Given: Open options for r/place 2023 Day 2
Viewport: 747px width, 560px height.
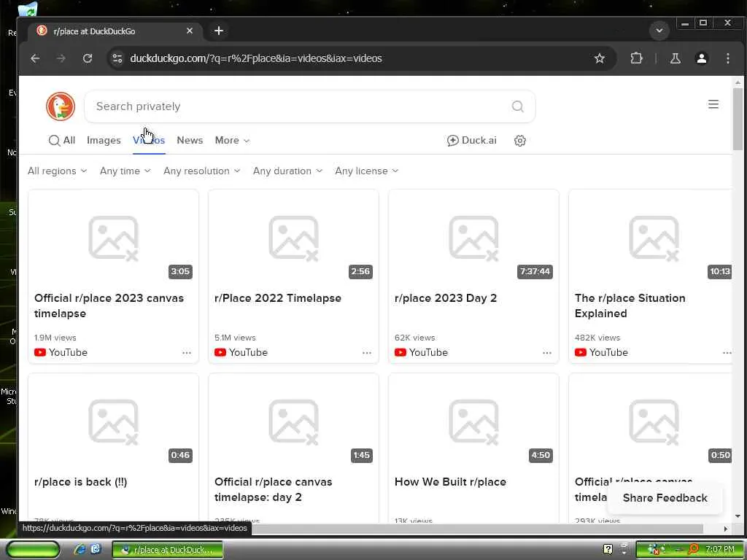Looking at the screenshot, I should [x=547, y=353].
